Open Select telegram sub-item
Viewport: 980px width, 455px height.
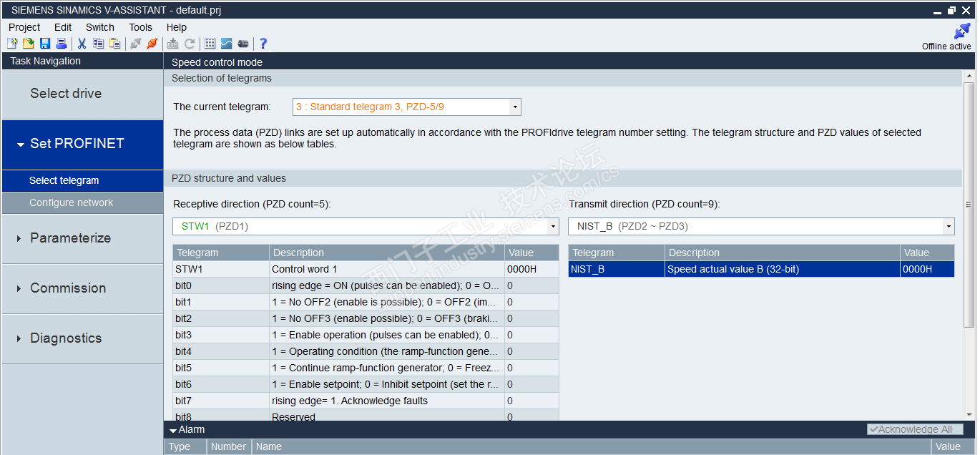(x=83, y=180)
